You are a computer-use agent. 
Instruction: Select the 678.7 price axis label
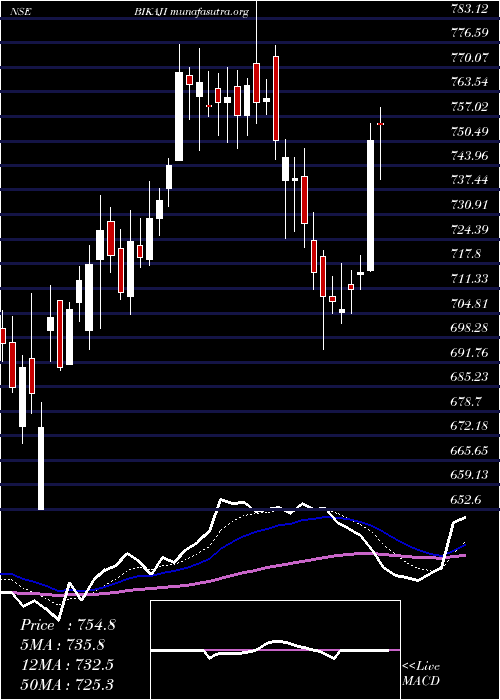[466, 402]
